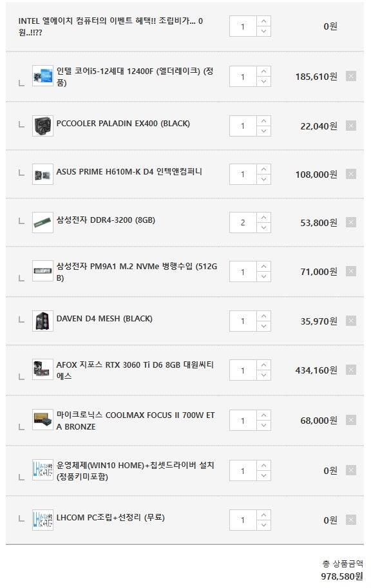
Task: Increase Samsung DDR4-3200 quantity with up arrow
Action: 263,218
